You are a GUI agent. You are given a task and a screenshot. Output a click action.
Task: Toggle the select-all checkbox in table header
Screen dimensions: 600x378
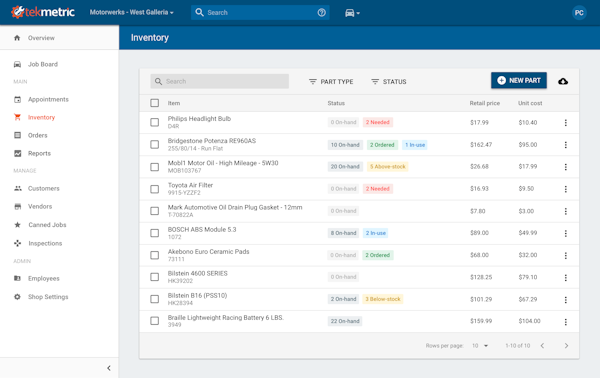[155, 103]
